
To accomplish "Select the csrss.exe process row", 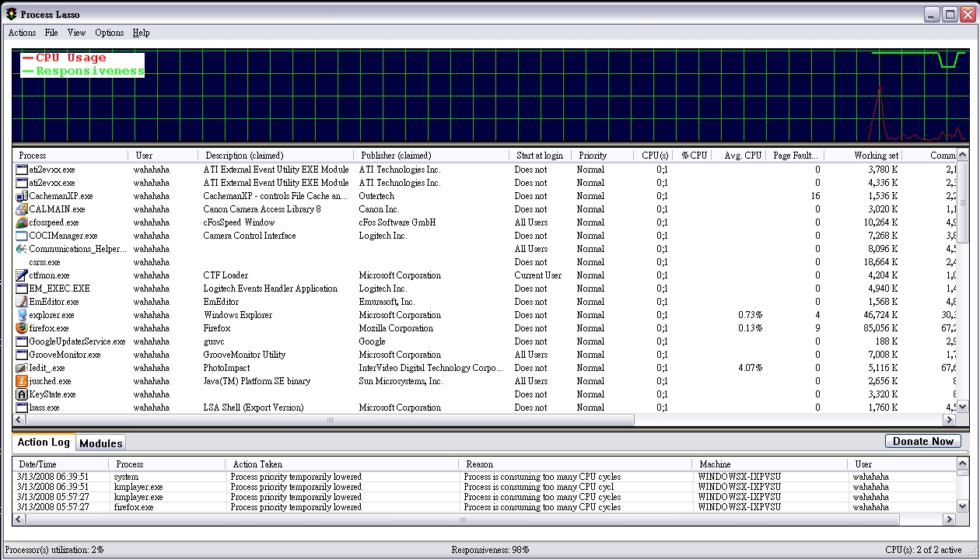I will (485, 262).
